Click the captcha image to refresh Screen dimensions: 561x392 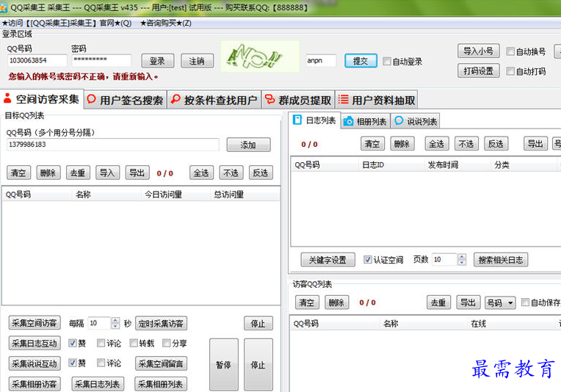click(x=260, y=56)
